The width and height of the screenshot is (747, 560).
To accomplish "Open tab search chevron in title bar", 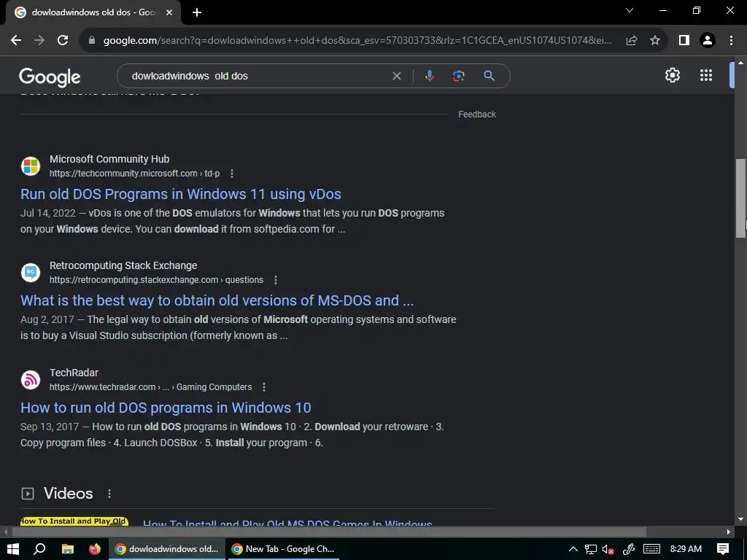I will coord(630,10).
